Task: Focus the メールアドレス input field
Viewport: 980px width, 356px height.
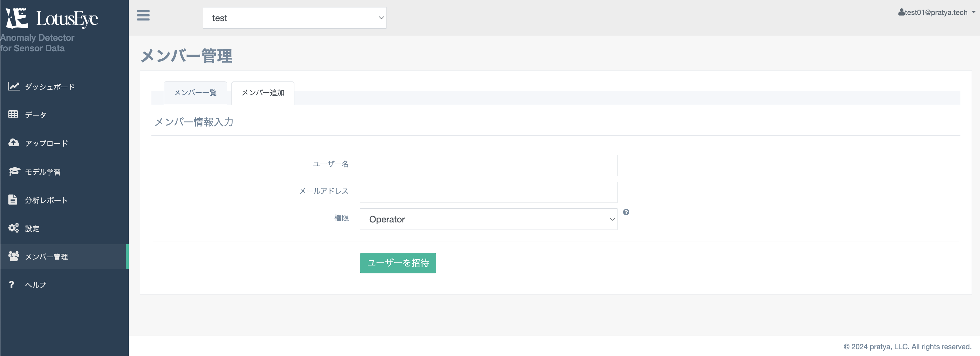Action: coord(488,192)
